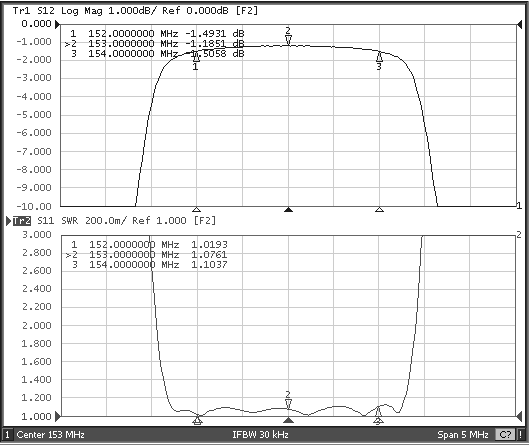The image size is (529, 445).
Task: Click the SWR reference arrow at 1.000
Action: pyautogui.click(x=58, y=416)
